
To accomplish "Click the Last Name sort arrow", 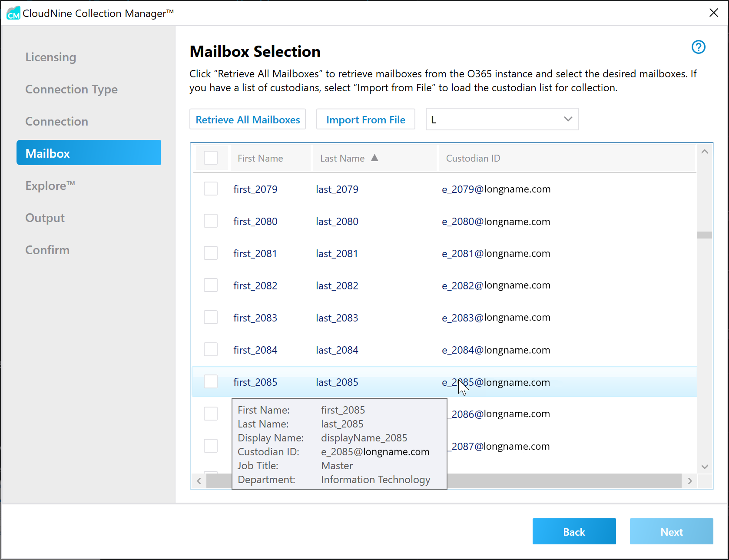I will (x=374, y=158).
